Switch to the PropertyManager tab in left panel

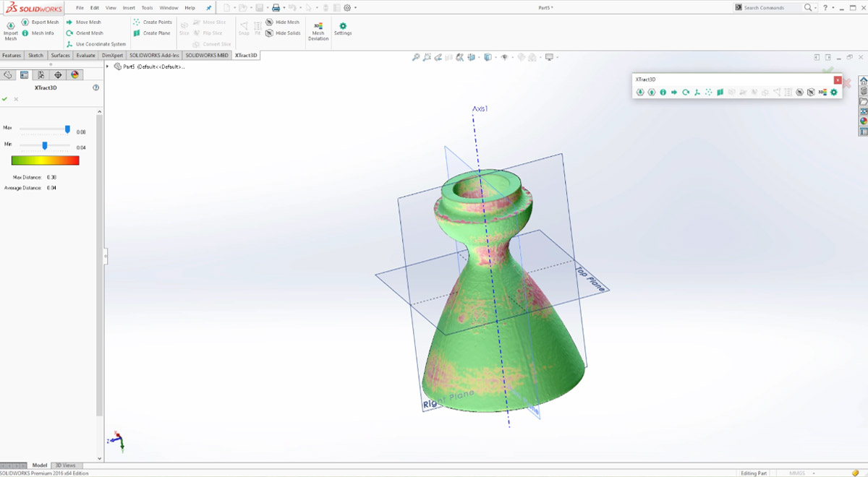(x=24, y=74)
